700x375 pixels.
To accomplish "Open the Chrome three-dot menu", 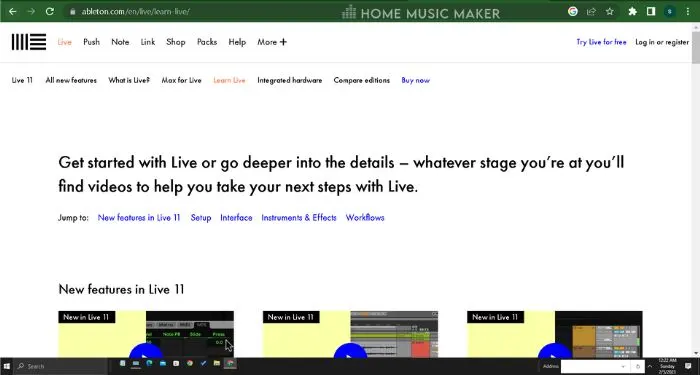I will [x=688, y=12].
